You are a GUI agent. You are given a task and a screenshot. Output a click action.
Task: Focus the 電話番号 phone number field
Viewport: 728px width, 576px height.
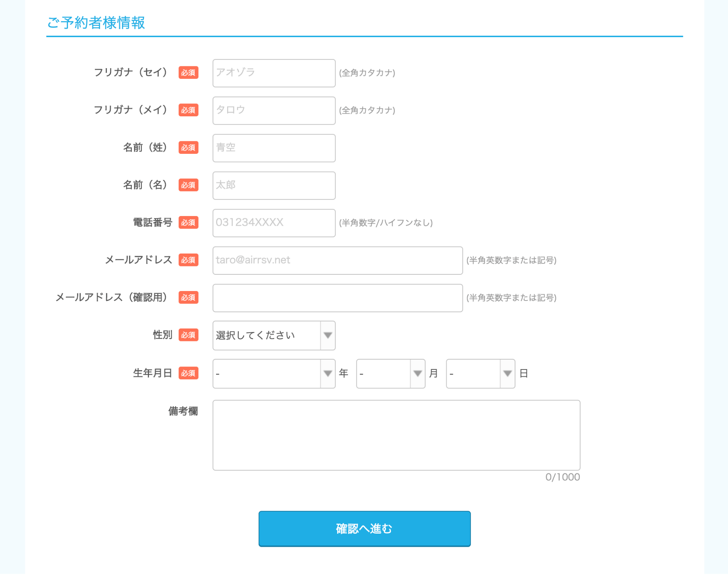pos(274,223)
